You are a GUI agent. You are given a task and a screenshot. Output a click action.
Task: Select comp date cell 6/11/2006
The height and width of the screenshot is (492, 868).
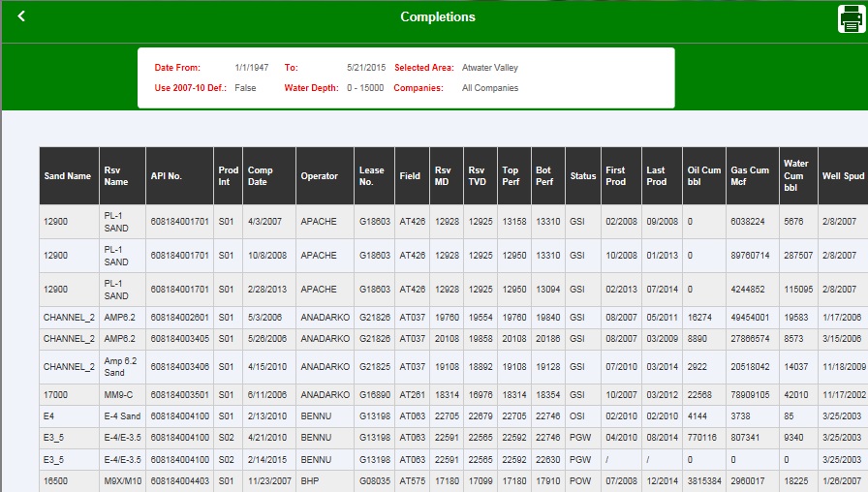(x=267, y=394)
